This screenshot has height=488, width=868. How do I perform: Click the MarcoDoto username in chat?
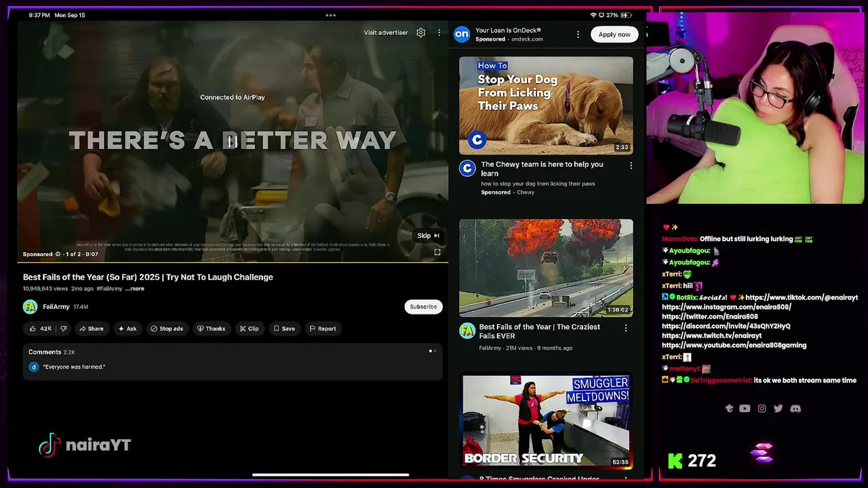(x=680, y=239)
